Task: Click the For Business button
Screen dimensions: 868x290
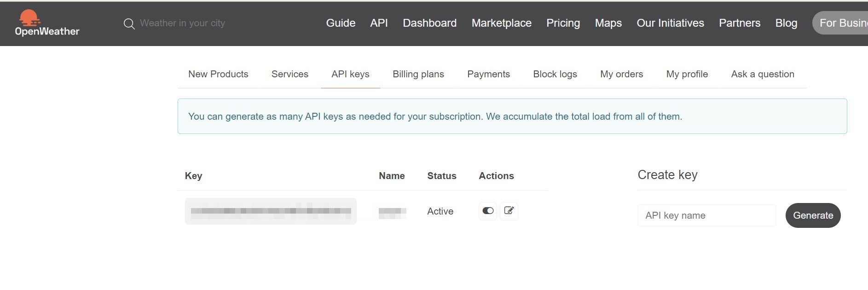Action: (840, 23)
